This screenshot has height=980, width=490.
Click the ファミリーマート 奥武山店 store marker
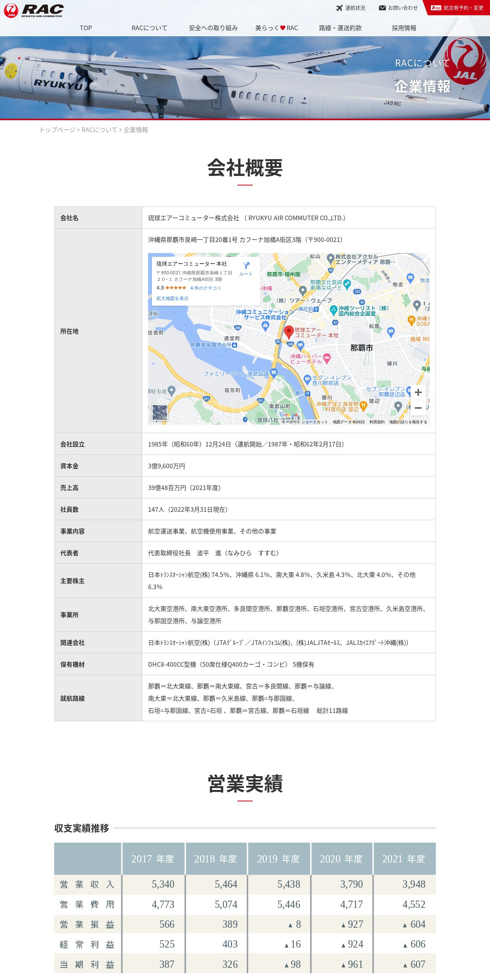coord(274,373)
